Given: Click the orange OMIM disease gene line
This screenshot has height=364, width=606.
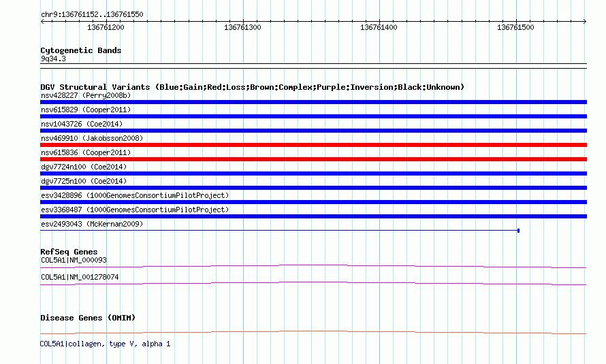Looking at the screenshot, I should coord(313,332).
